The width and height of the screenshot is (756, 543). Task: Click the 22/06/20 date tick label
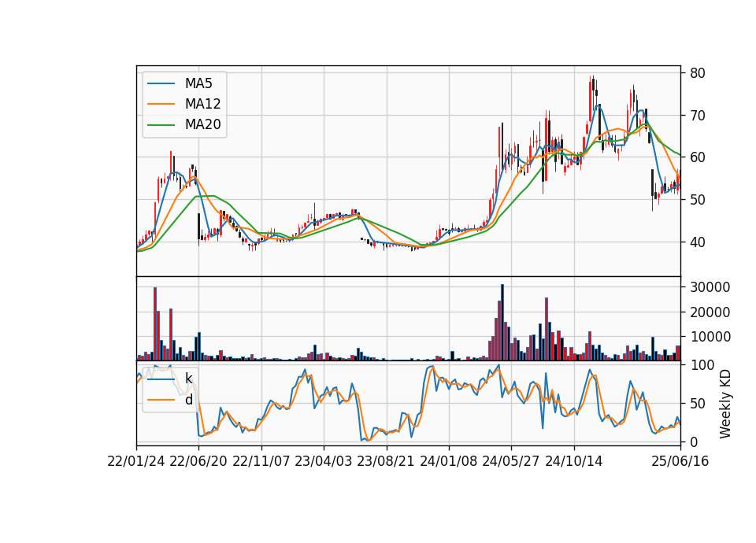pos(198,461)
